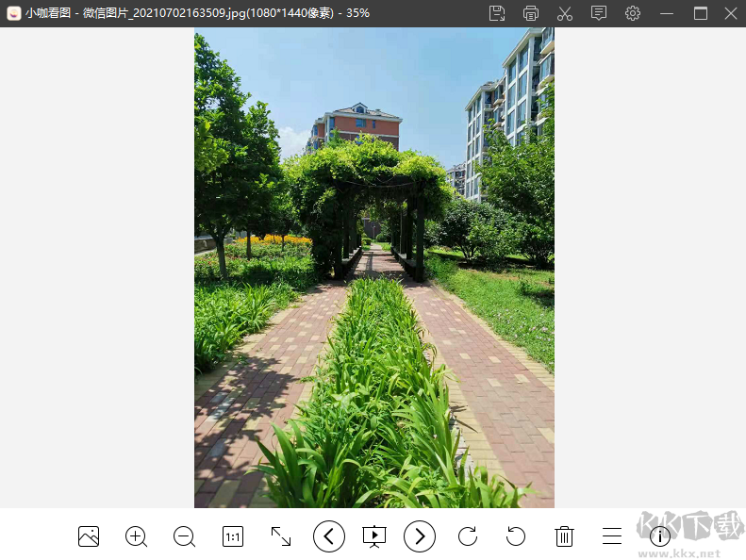Show image at 1:1 actual size
The height and width of the screenshot is (560, 746).
click(233, 536)
